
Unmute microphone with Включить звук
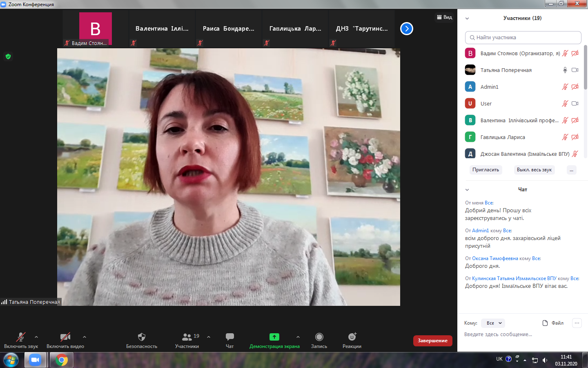21,337
